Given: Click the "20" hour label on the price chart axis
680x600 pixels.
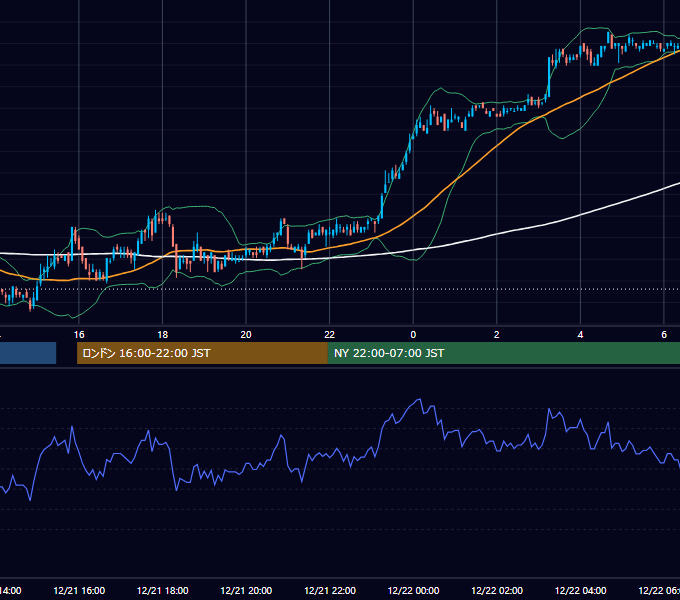Looking at the screenshot, I should click(246, 335).
